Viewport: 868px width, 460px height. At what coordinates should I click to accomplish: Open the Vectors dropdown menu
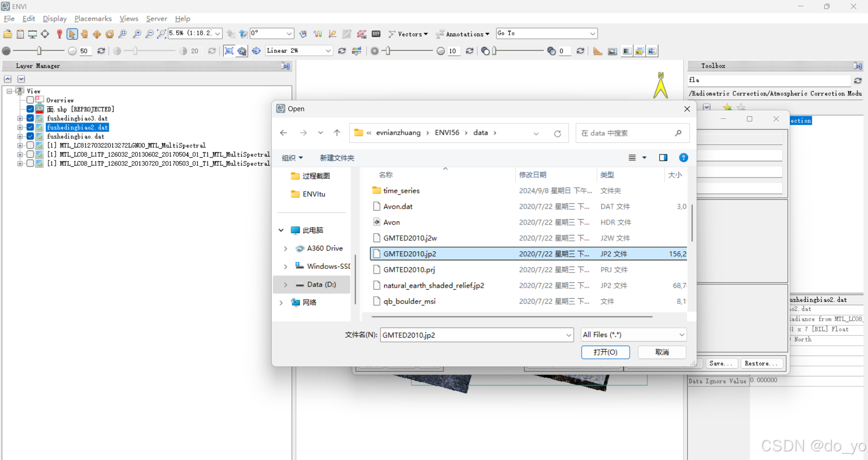tap(409, 34)
